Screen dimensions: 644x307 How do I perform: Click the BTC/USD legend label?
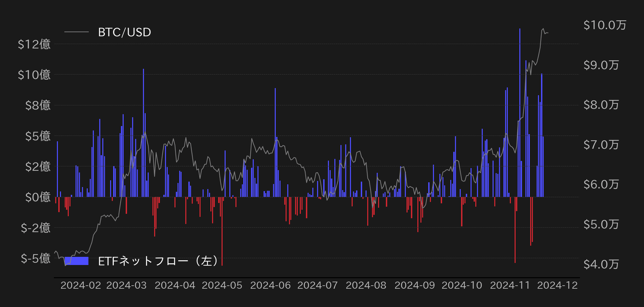[124, 32]
